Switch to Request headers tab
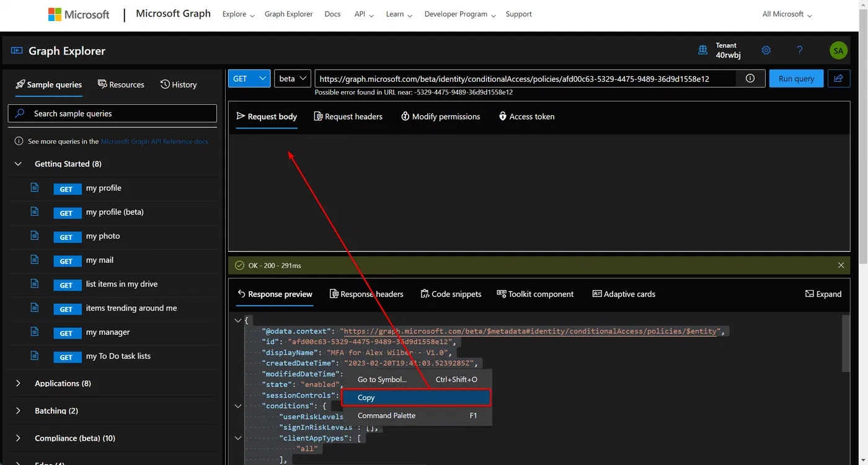The height and width of the screenshot is (465, 868). (348, 117)
